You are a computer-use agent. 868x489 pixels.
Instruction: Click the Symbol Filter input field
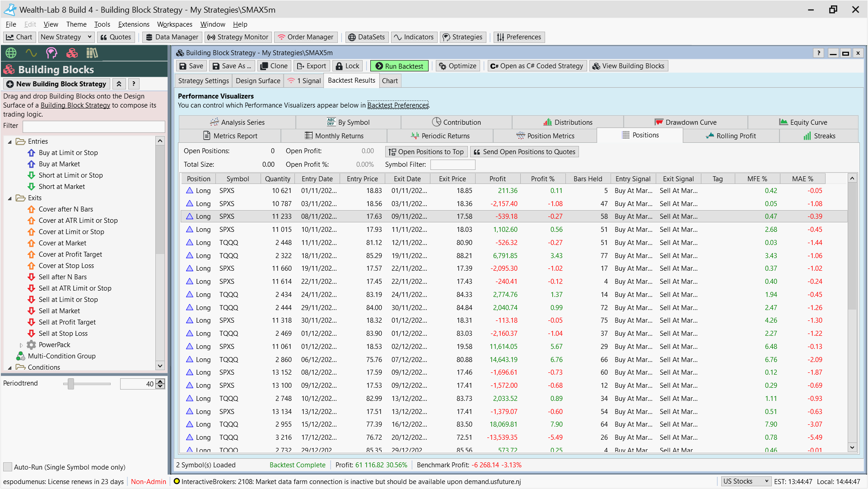[x=453, y=165]
